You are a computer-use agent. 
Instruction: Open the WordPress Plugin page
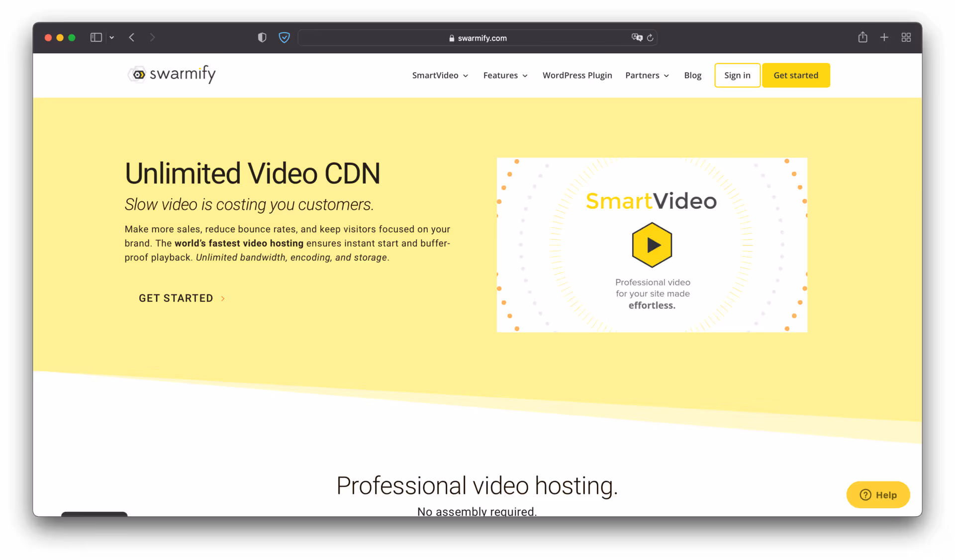577,75
